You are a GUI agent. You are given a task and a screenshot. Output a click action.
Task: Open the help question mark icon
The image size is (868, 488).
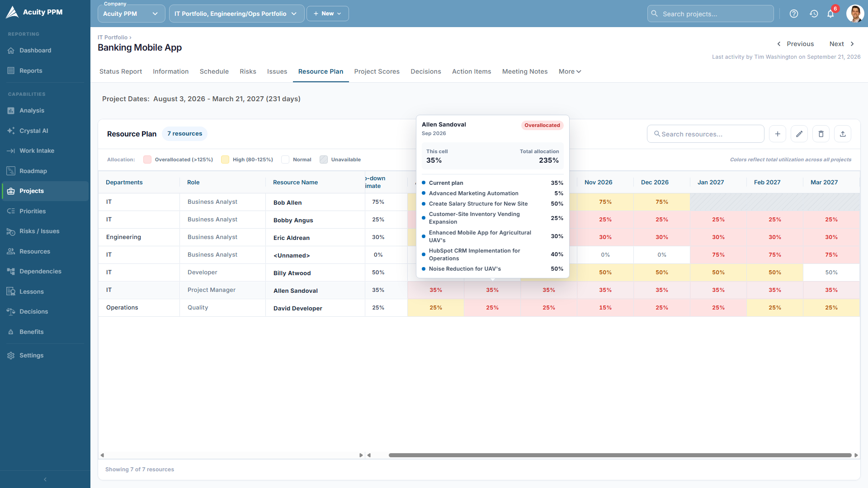point(794,14)
